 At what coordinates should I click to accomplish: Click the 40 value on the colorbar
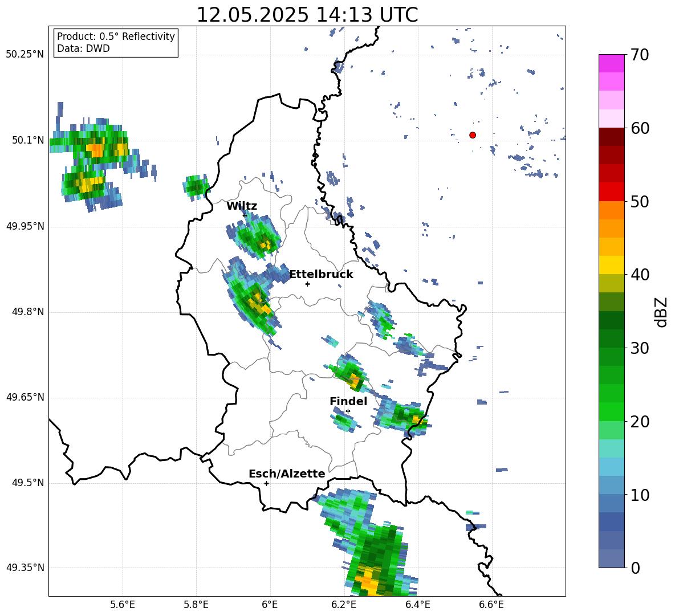tap(640, 275)
